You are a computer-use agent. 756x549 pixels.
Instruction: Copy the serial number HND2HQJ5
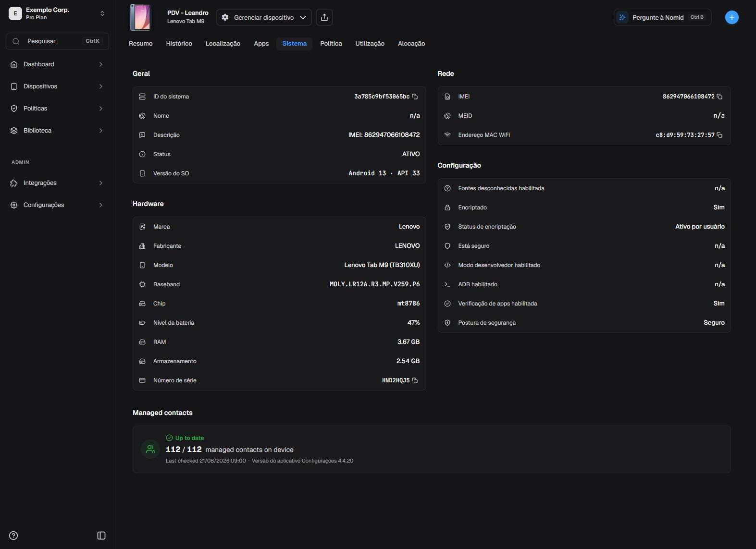(x=415, y=380)
